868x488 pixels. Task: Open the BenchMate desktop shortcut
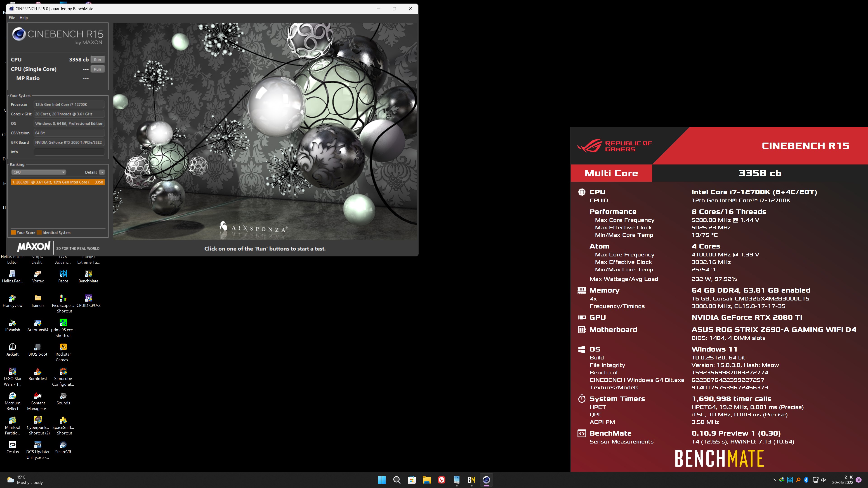pos(88,277)
